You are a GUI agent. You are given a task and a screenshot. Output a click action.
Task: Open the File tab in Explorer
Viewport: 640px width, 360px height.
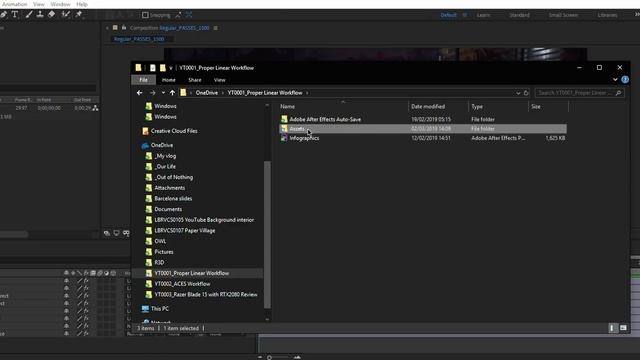[143, 80]
